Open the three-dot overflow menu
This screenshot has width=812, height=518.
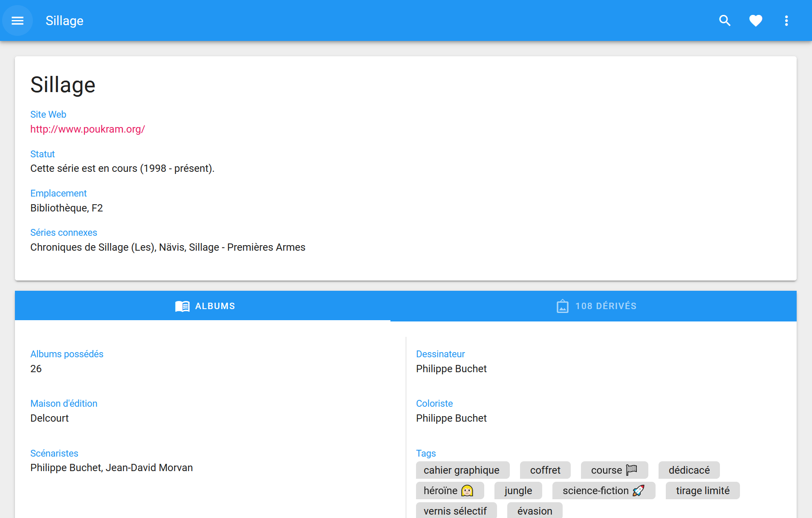[786, 20]
